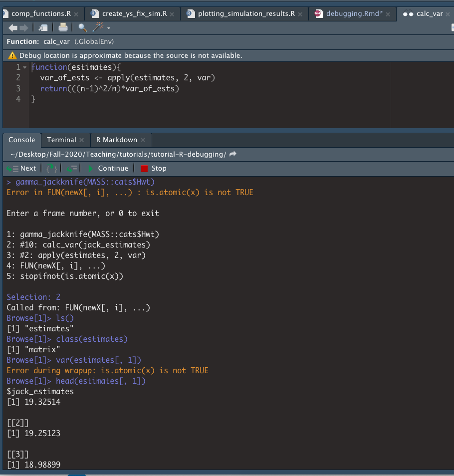Close comp_functions.R tab
Image resolution: width=454 pixels, height=476 pixels.
(76, 14)
